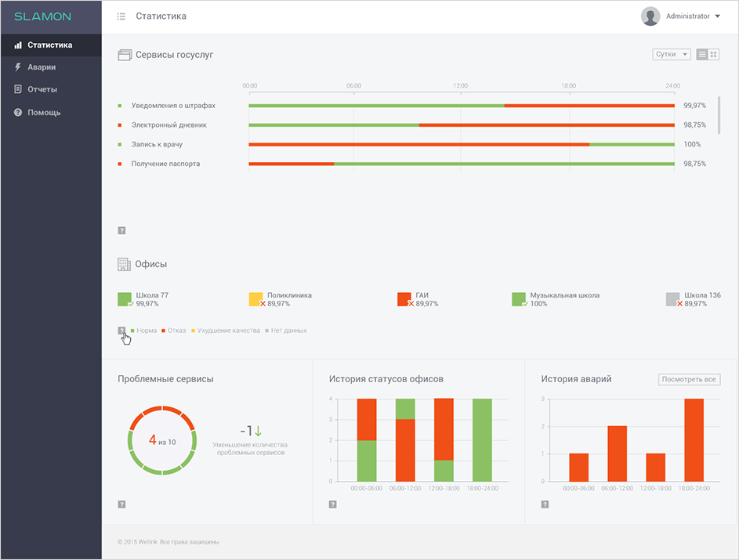Click the Administrator name label

pyautogui.click(x=687, y=16)
